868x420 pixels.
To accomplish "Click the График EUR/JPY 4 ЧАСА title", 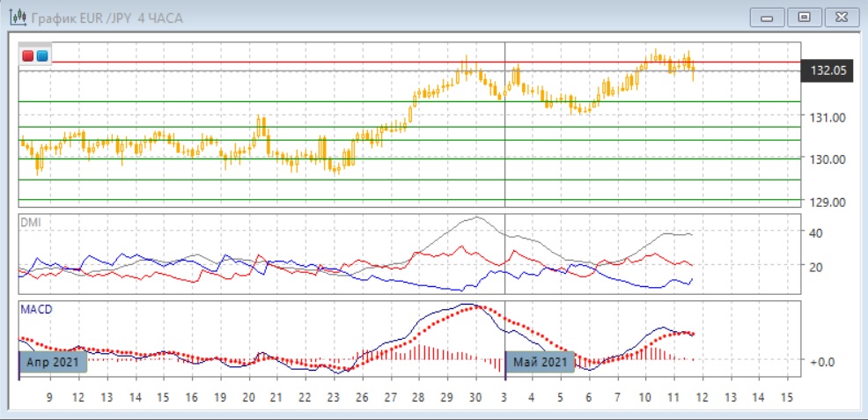I will (107, 18).
